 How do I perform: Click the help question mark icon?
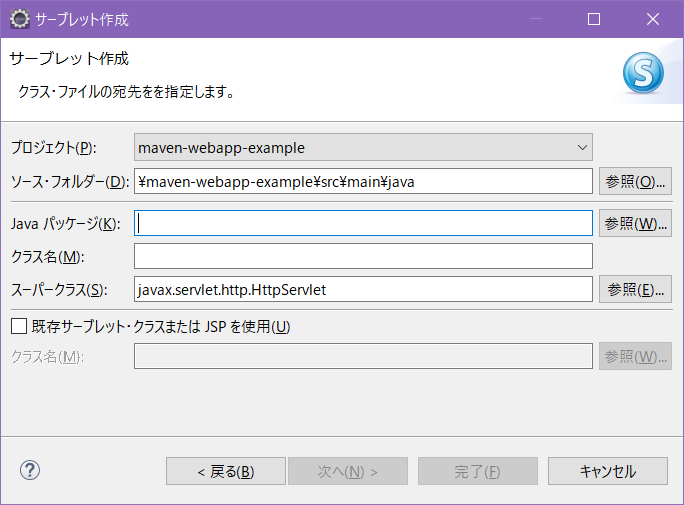(30, 470)
